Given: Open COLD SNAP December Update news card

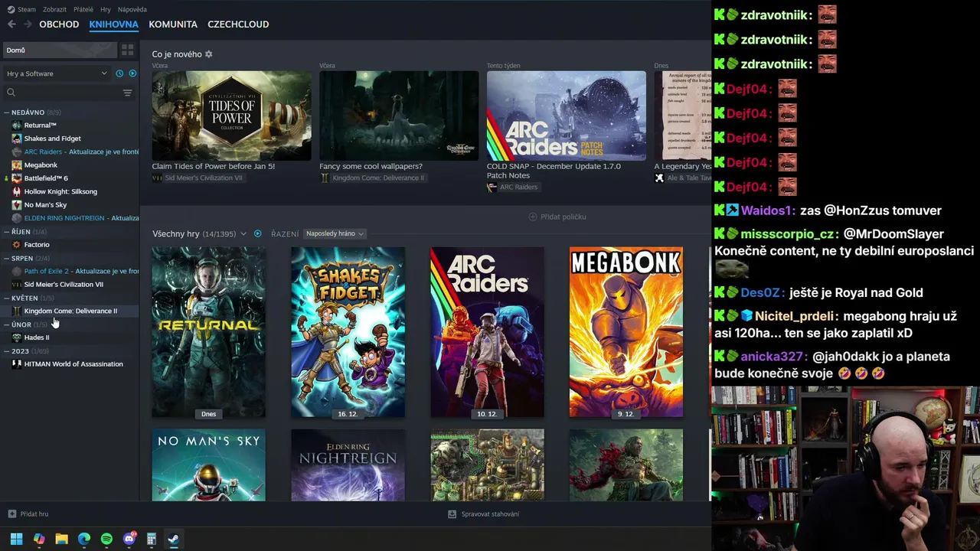Looking at the screenshot, I should (567, 116).
